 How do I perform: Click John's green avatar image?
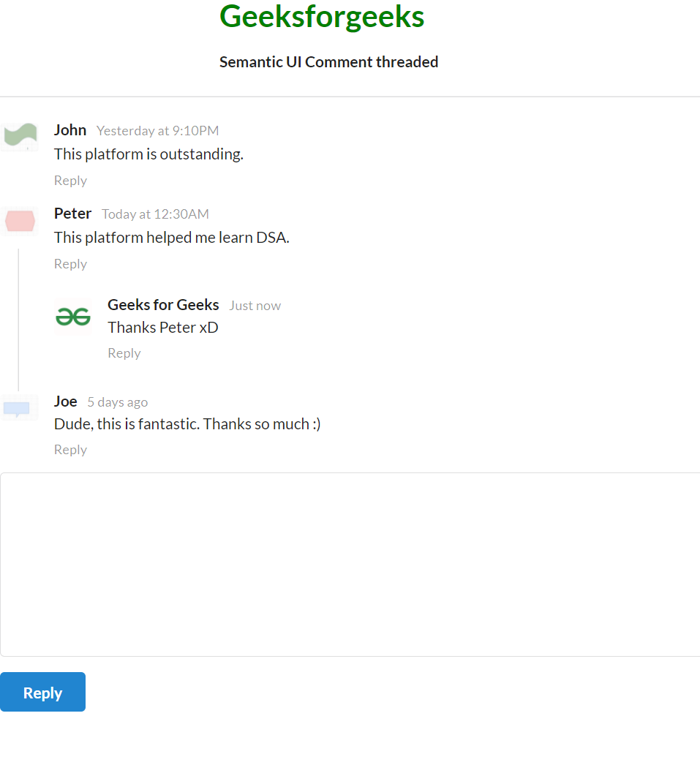click(x=20, y=136)
